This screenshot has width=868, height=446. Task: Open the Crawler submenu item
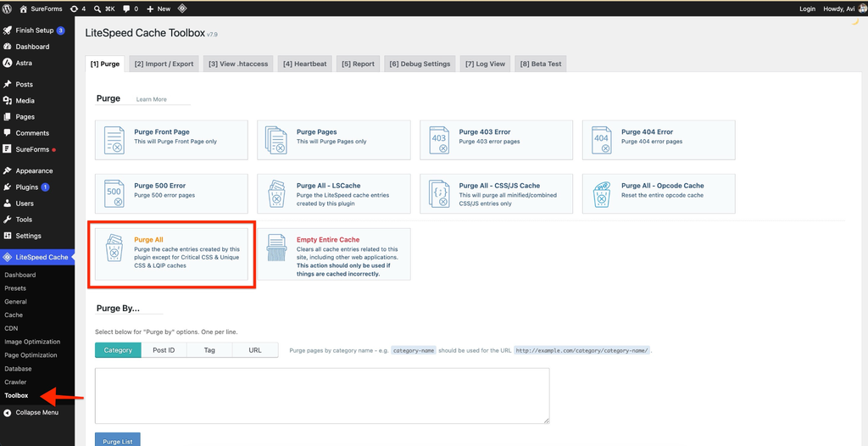click(x=15, y=382)
